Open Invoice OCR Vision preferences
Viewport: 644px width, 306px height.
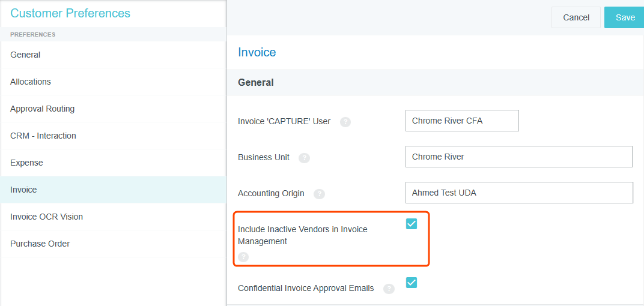tap(46, 217)
